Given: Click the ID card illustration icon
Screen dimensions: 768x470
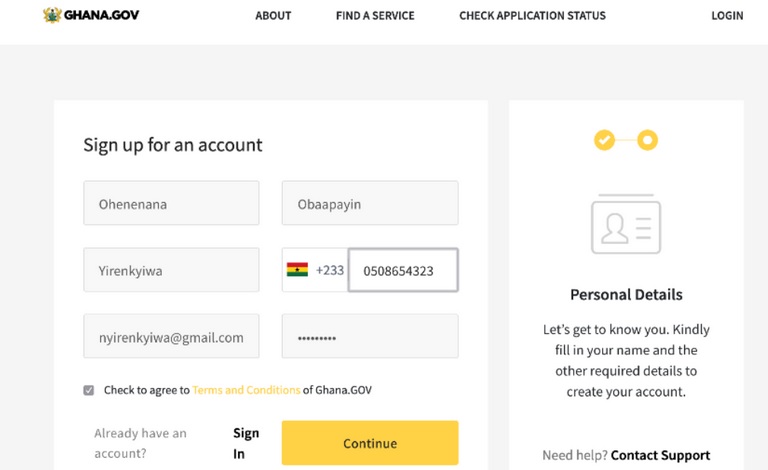Looking at the screenshot, I should click(626, 224).
